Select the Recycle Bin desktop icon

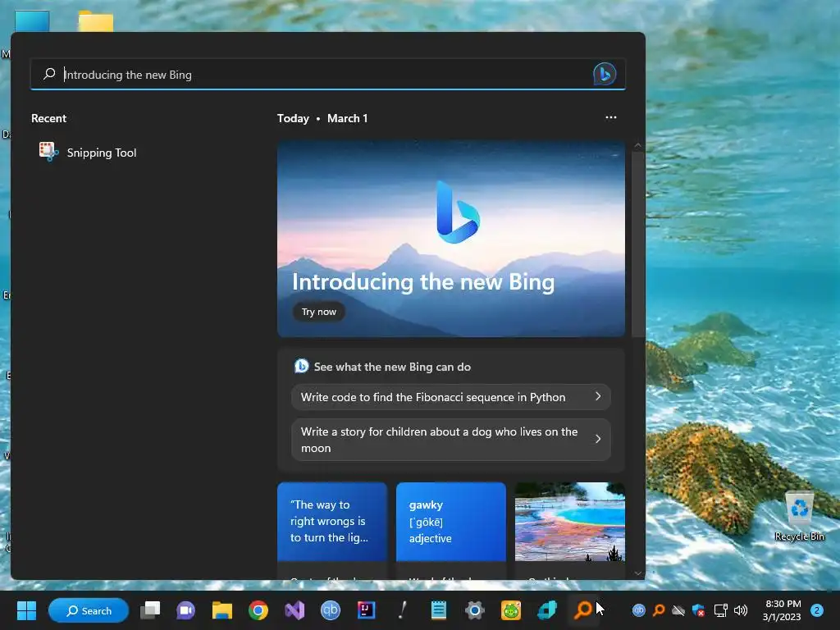click(799, 517)
